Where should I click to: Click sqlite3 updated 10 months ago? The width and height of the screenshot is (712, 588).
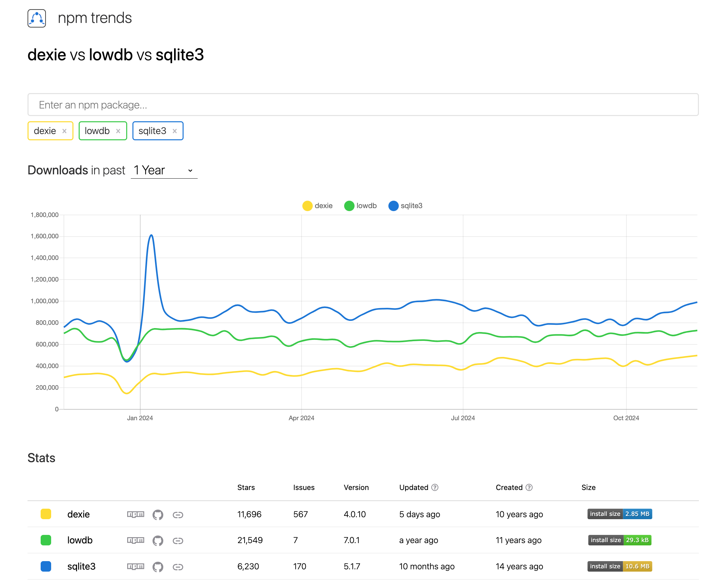pos(427,566)
